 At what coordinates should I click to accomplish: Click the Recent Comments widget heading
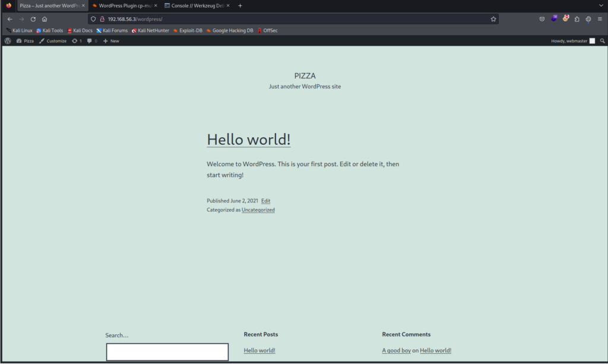tap(406, 334)
